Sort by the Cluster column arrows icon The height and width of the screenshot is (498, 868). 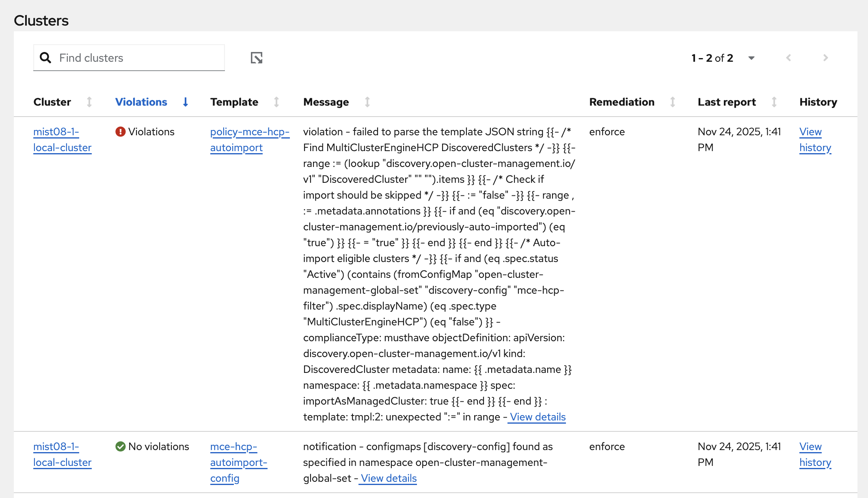[89, 102]
